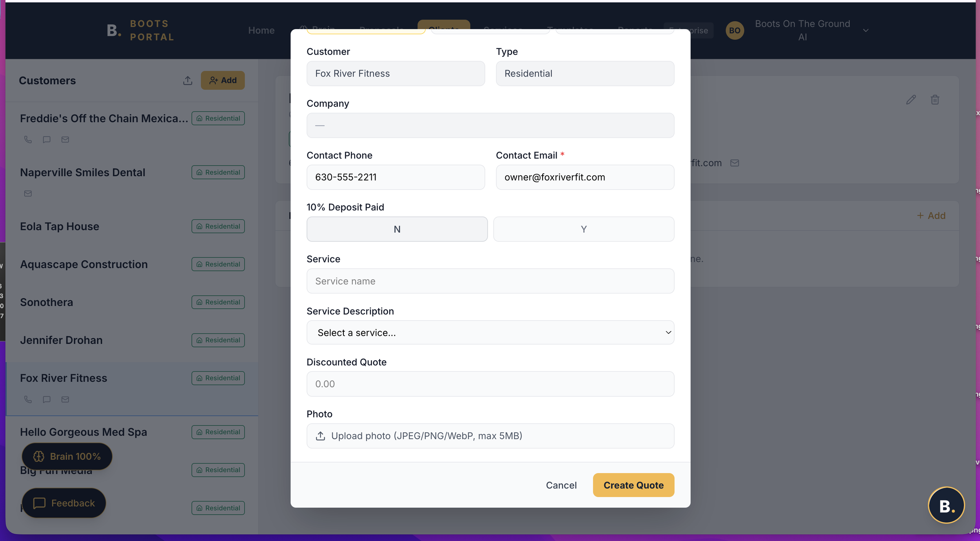The width and height of the screenshot is (980, 541).
Task: Select Eola Tap House customer
Action: click(132, 226)
